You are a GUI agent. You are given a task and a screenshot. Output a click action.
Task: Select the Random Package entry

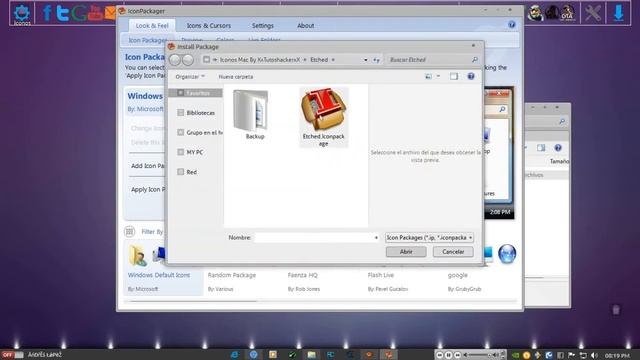tap(232, 281)
